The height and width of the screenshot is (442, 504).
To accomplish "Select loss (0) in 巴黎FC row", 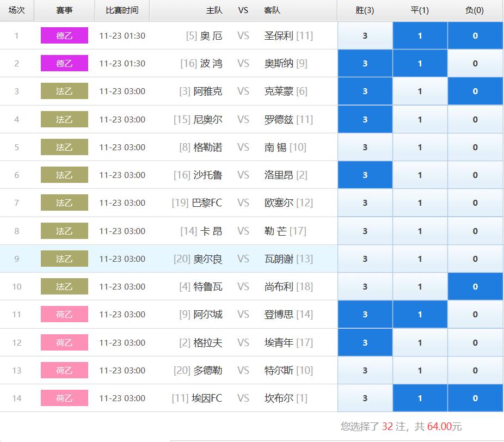I will click(475, 203).
